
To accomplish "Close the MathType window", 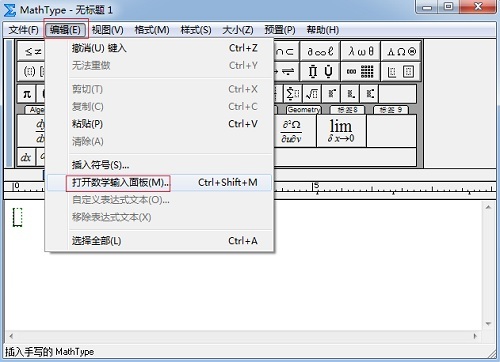I will (478, 7).
